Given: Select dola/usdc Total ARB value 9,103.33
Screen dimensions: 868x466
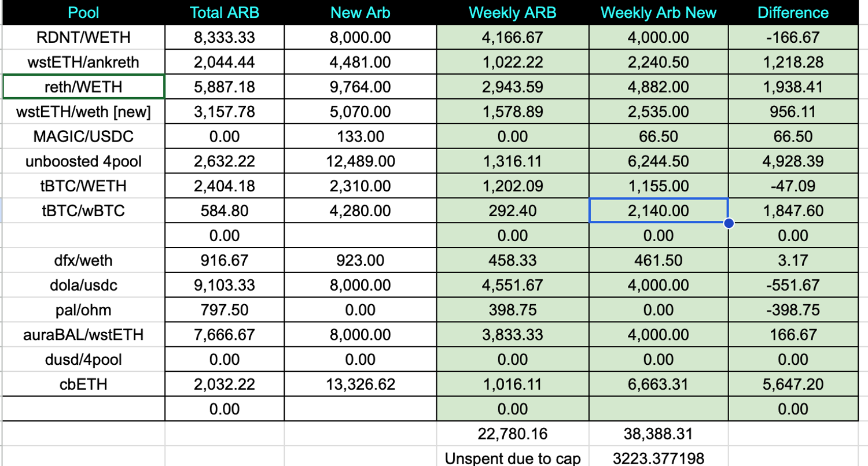Looking at the screenshot, I should click(224, 286).
